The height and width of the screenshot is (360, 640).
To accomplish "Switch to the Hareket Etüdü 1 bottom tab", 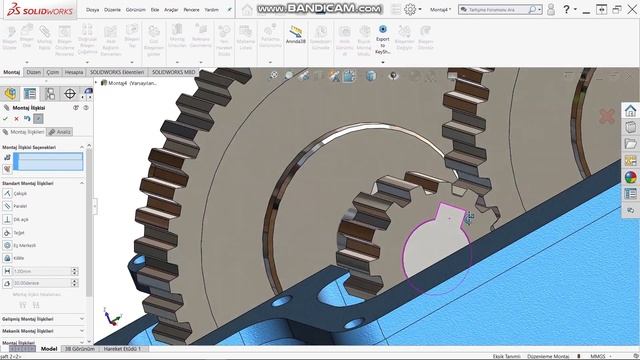I will (122, 349).
